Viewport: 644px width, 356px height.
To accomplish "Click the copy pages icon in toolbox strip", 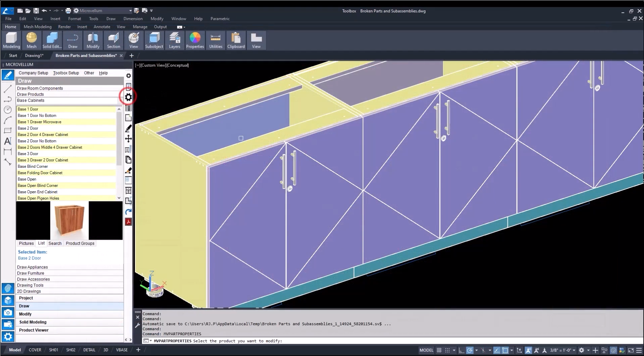I will click(x=128, y=160).
